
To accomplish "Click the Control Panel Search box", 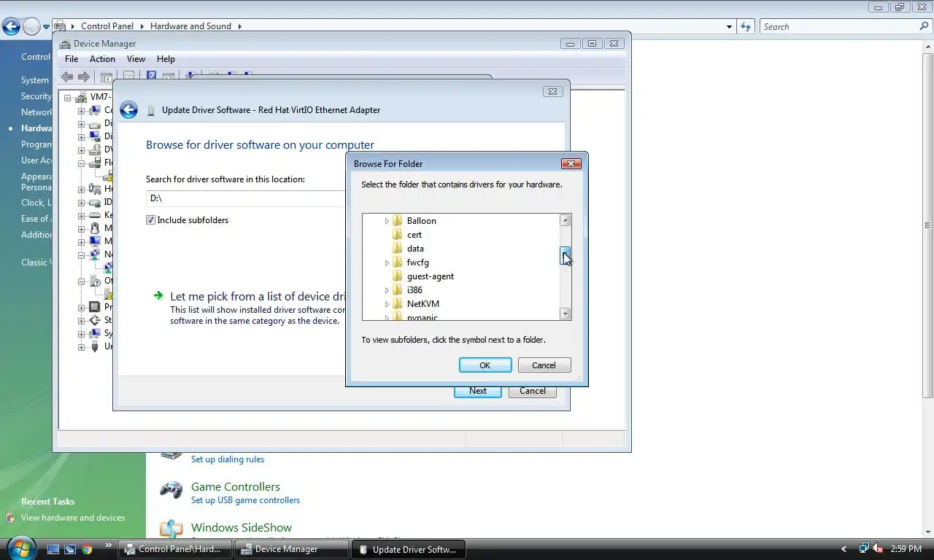I will click(845, 26).
